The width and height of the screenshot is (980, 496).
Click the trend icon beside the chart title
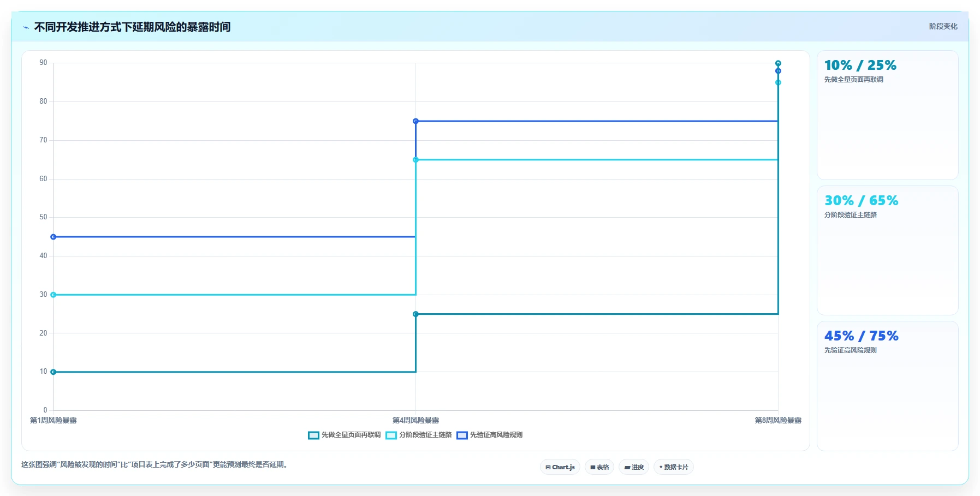click(x=26, y=27)
